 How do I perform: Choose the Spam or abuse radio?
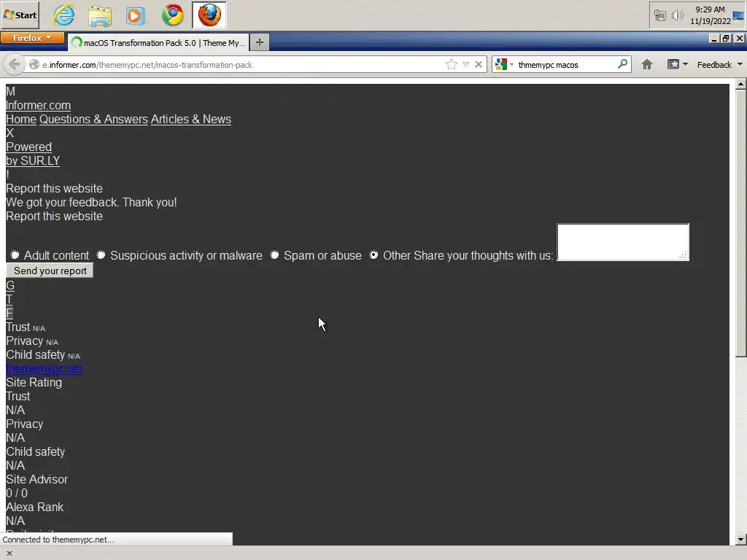275,255
